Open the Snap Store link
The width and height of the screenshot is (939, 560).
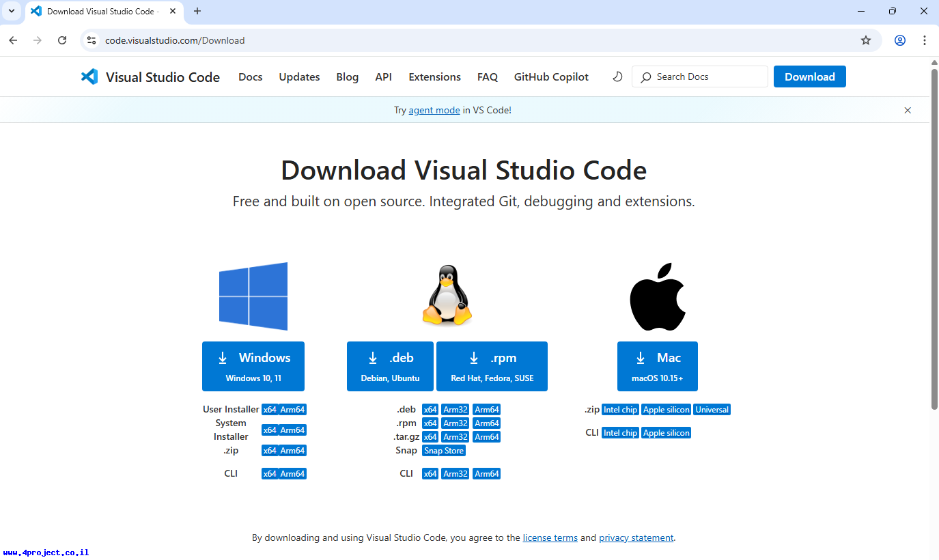click(444, 451)
